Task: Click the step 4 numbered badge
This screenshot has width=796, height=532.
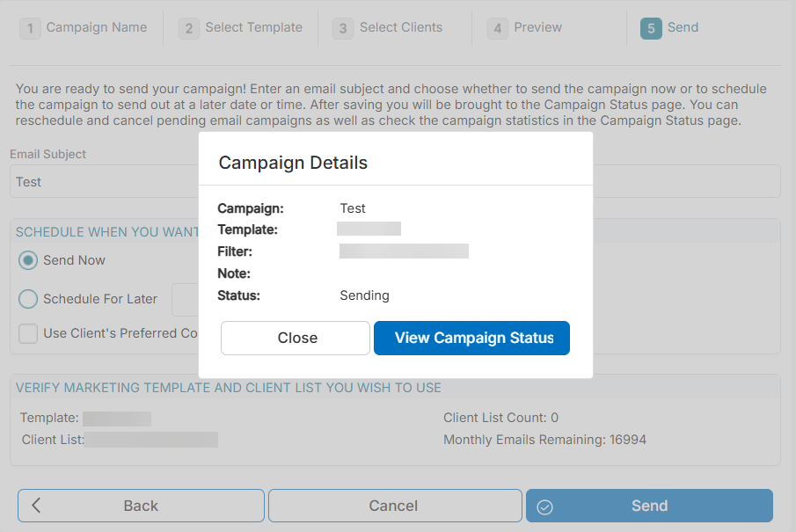Action: tap(496, 27)
